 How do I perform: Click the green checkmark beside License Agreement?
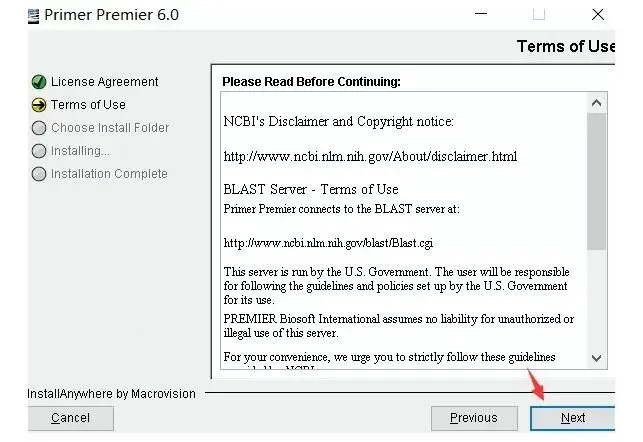tap(39, 82)
